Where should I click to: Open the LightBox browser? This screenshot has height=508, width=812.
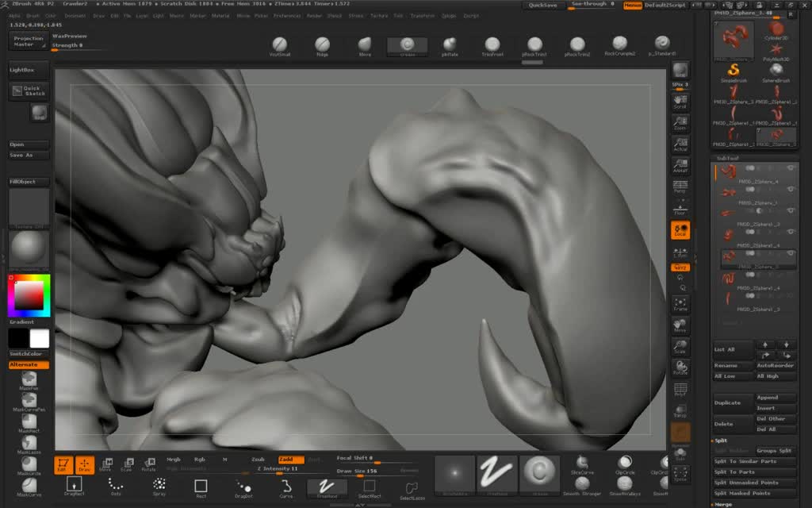coord(29,70)
